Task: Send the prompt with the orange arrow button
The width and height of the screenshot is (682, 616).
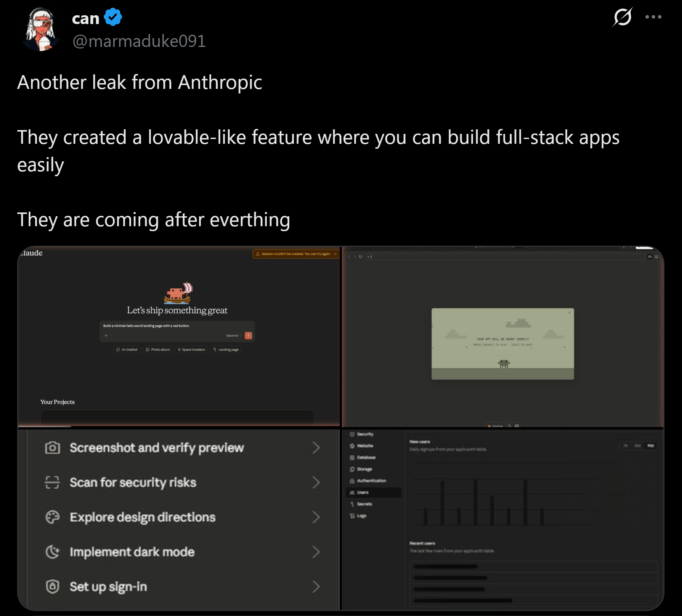Action: click(248, 336)
